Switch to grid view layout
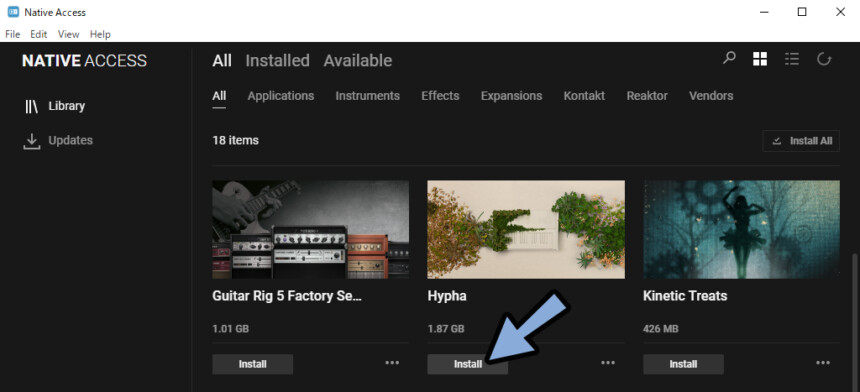This screenshot has width=860, height=392. coord(760,59)
